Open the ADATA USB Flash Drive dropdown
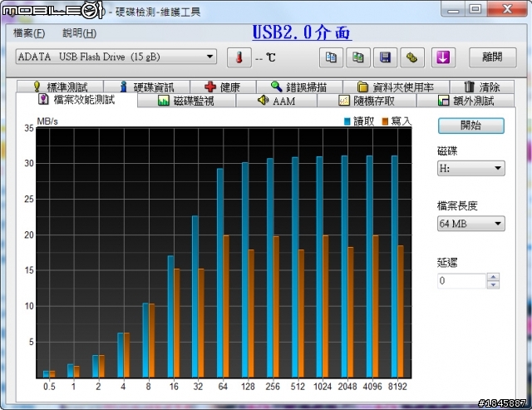This screenshot has height=410, width=532. click(x=116, y=57)
